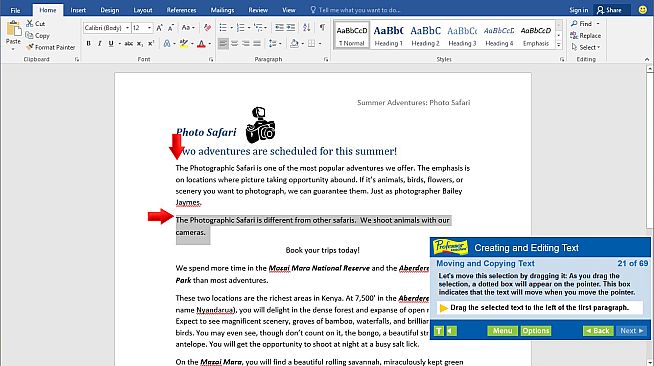Open the tutorial Options button
Image resolution: width=654 pixels, height=366 pixels.
(x=536, y=331)
